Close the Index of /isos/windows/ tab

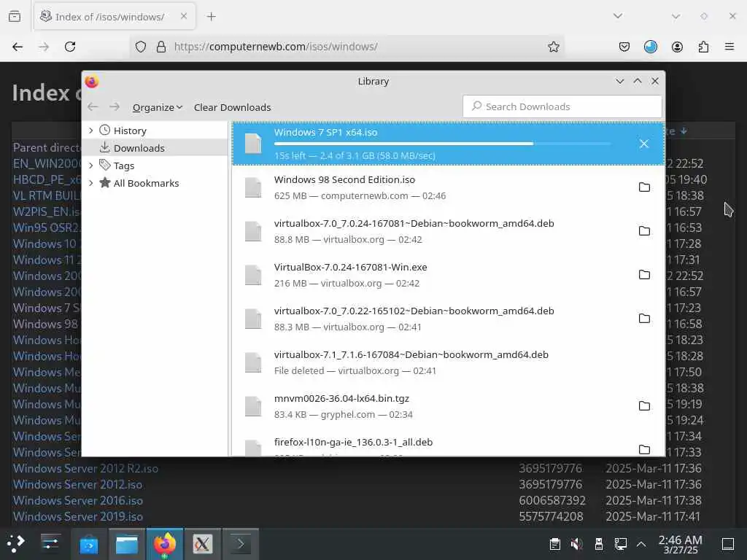tap(184, 16)
